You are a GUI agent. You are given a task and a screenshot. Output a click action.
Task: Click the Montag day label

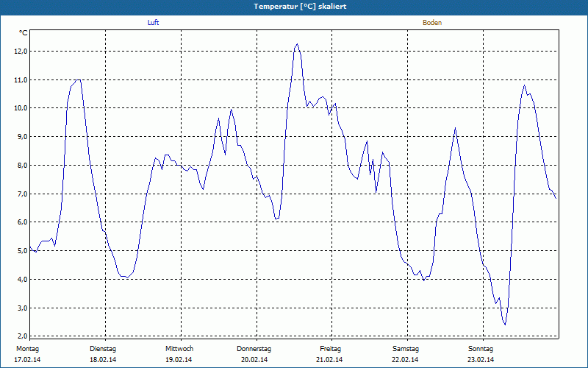27,349
